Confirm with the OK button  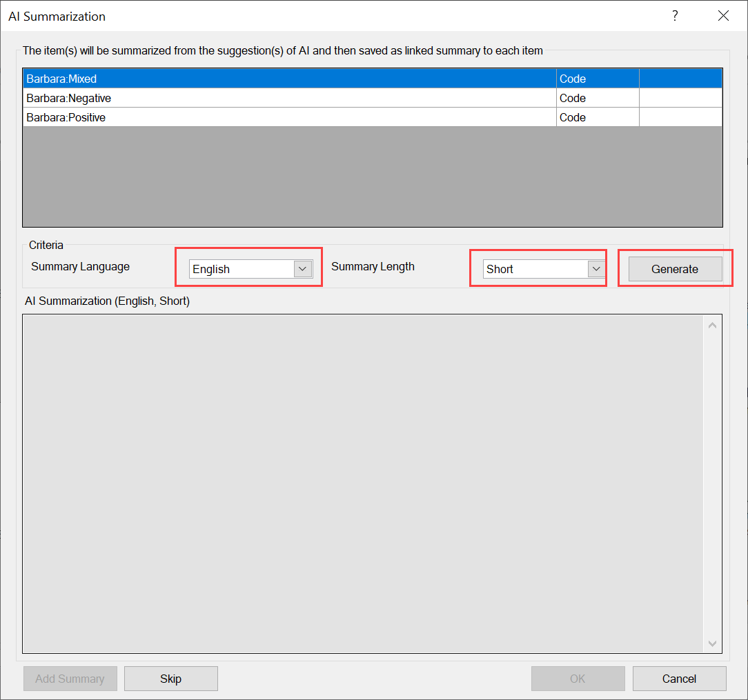[x=578, y=679]
